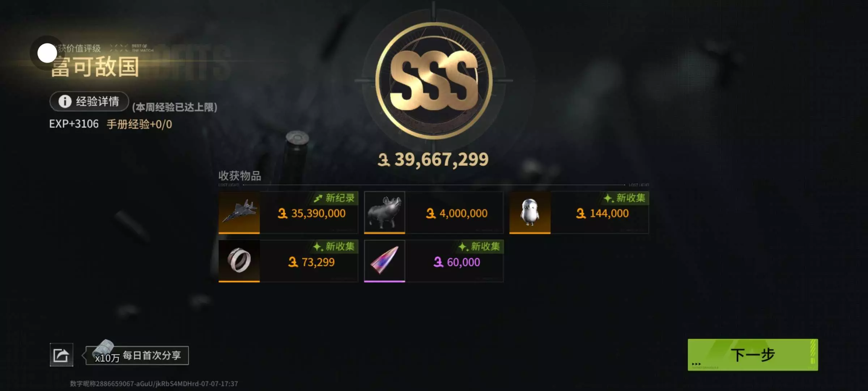
Task: Tap the 每日首次分享 daily share label
Action: point(152,355)
